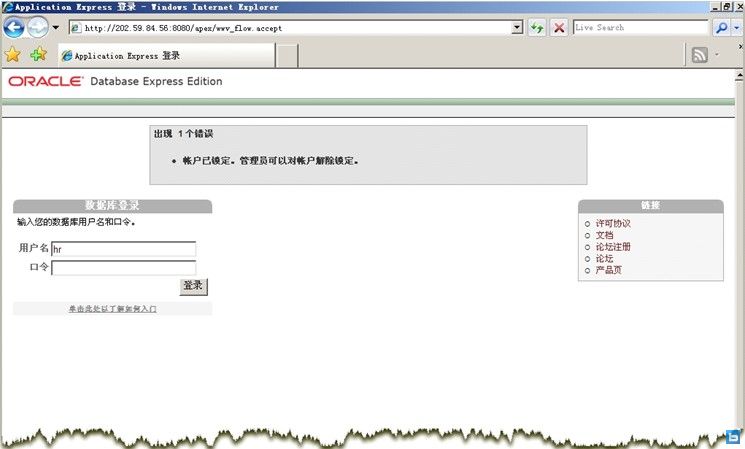
Task: Click the 登录 login button
Action: click(193, 286)
